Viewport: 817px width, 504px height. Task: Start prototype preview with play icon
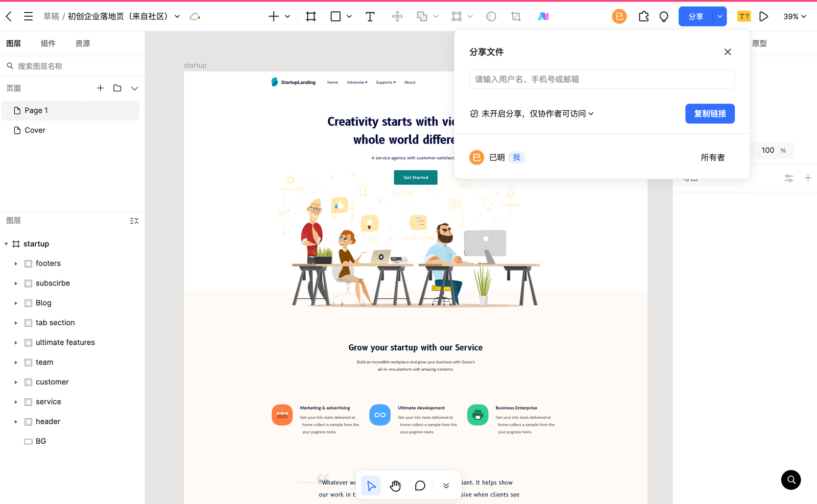(763, 16)
